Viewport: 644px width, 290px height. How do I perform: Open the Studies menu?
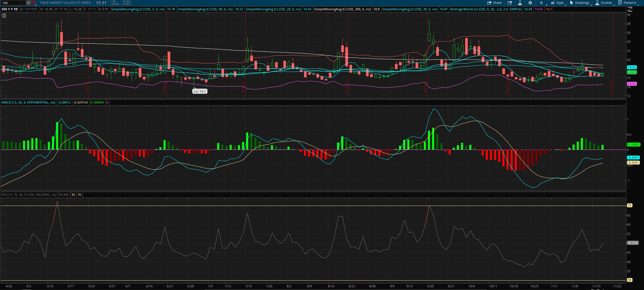[604, 3]
